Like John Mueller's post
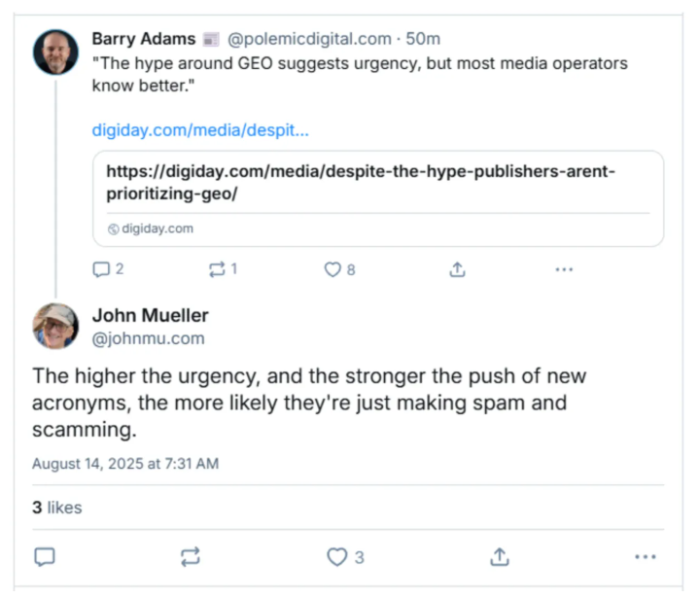Image resolution: width=700 pixels, height=598 pixels. tap(336, 556)
